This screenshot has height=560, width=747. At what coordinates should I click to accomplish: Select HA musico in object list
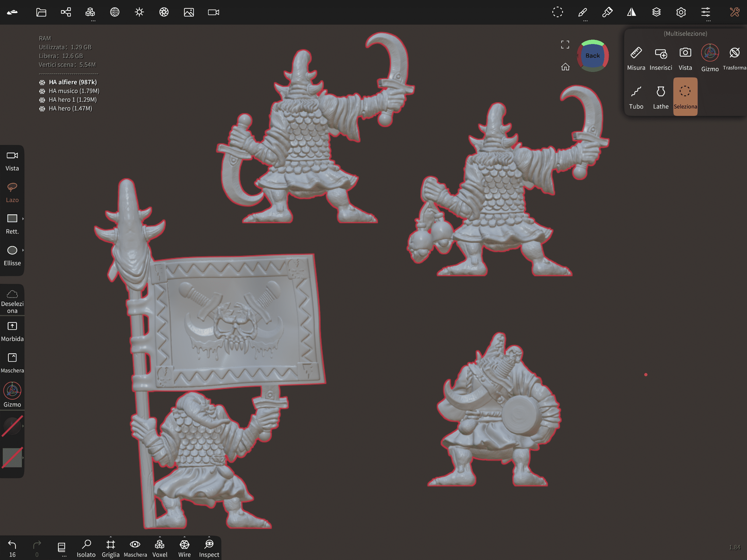(x=74, y=91)
